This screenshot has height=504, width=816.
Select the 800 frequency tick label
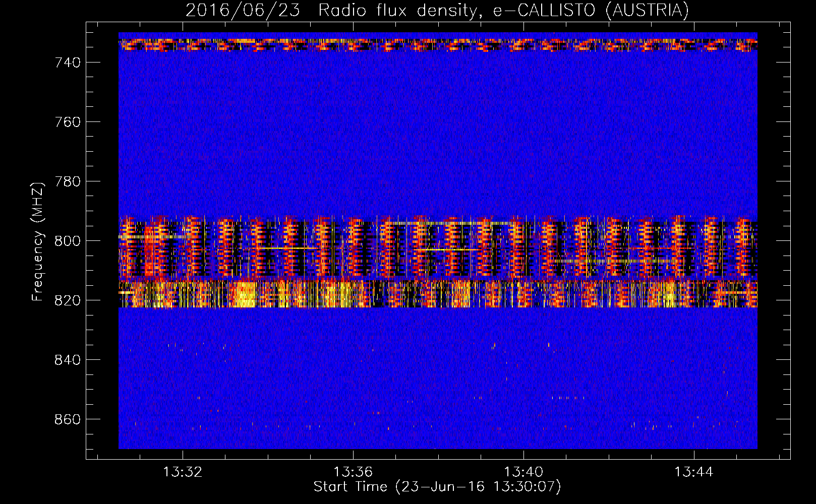(68, 241)
